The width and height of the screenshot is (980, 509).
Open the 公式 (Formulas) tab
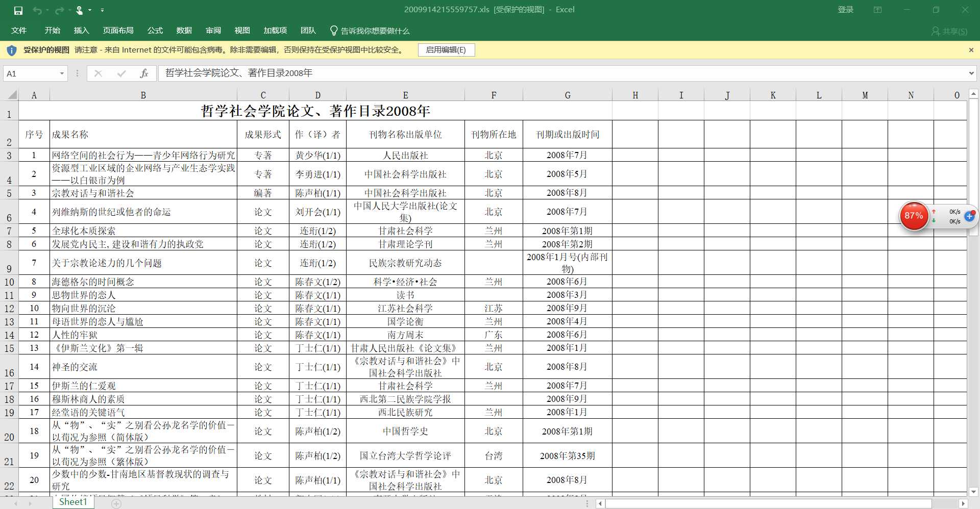click(155, 31)
